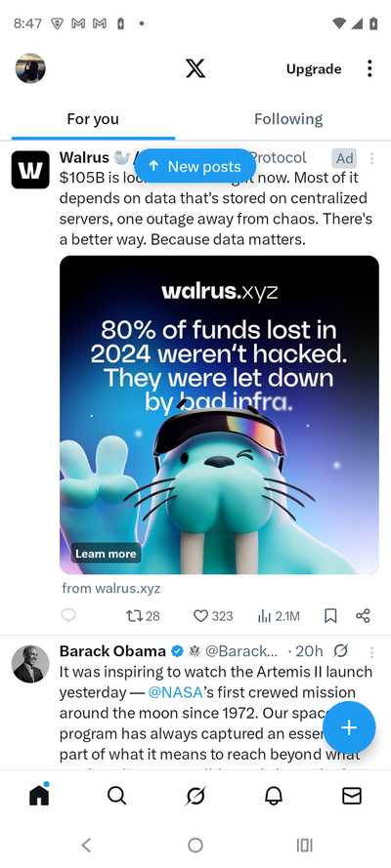
Task: Tap the New posts pill
Action: (195, 166)
